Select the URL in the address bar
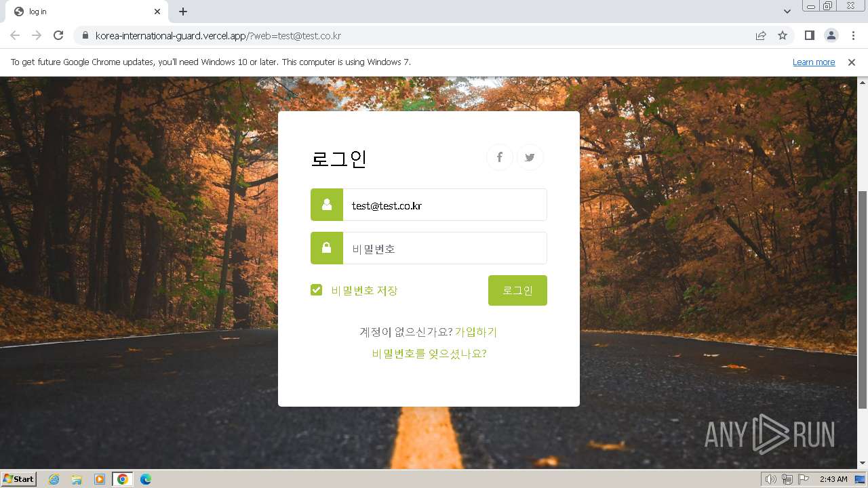This screenshot has height=488, width=868. point(218,36)
